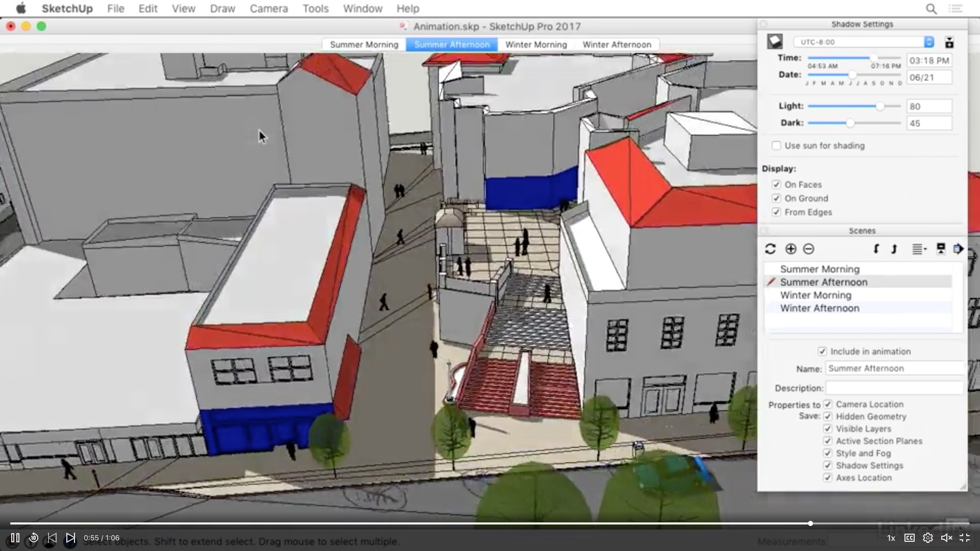Uncheck Include in animation

click(x=822, y=352)
